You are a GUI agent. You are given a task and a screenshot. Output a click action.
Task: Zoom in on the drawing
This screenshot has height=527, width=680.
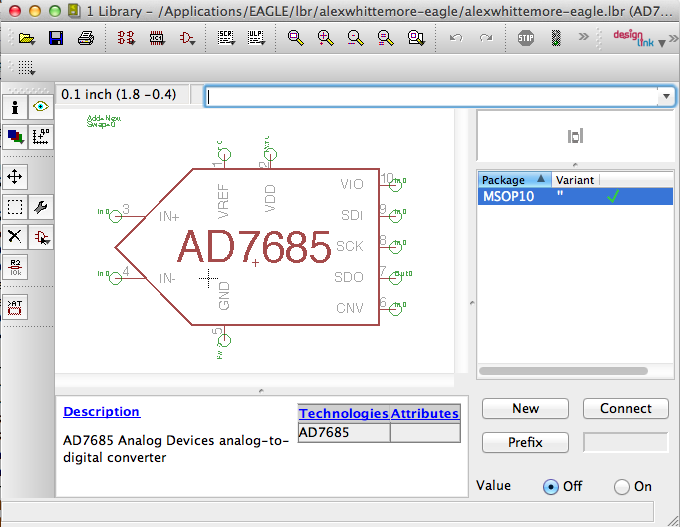325,38
